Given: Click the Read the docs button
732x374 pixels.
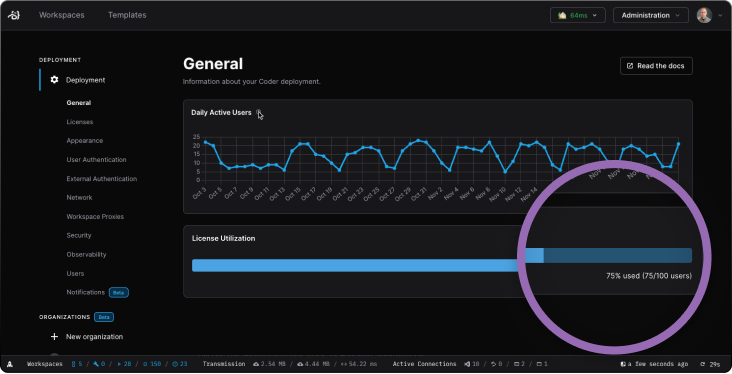Looking at the screenshot, I should click(x=656, y=66).
